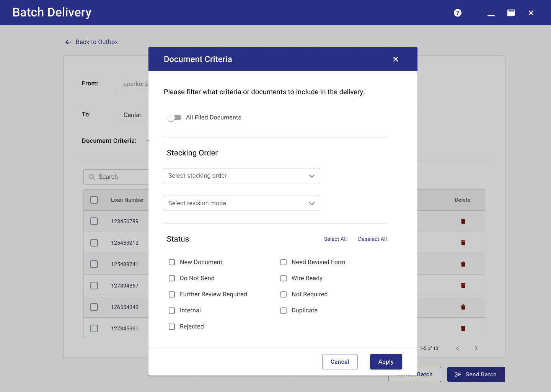Close the Batch Delivery window
Screen dimensions: 551x392
pos(531,13)
